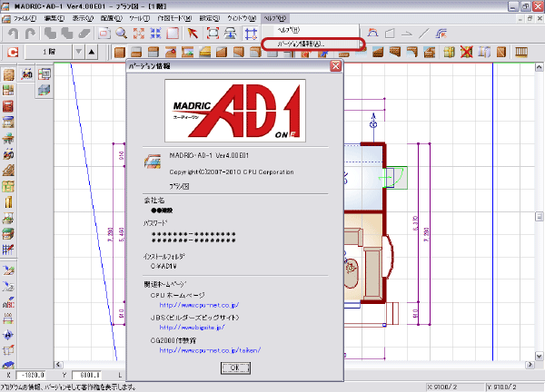The width and height of the screenshot is (545, 392).
Task: Click the first brown wall block icon
Action: click(119, 52)
